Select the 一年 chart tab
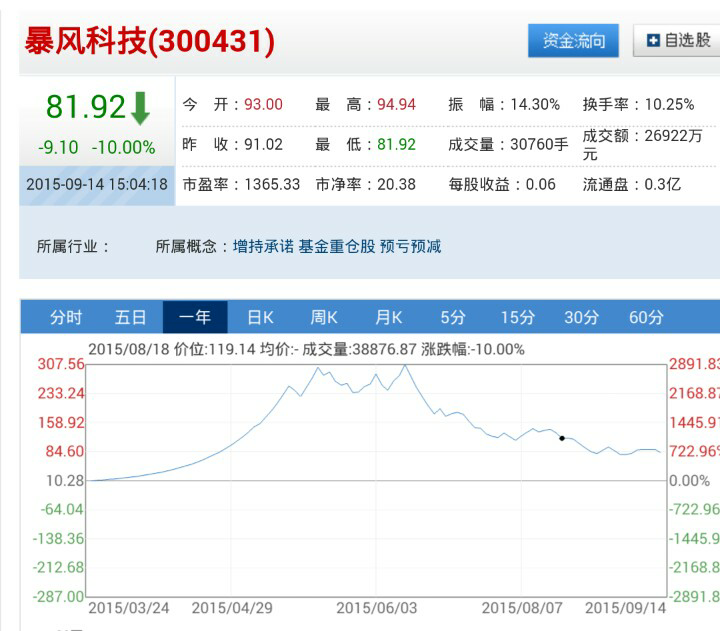 point(195,317)
